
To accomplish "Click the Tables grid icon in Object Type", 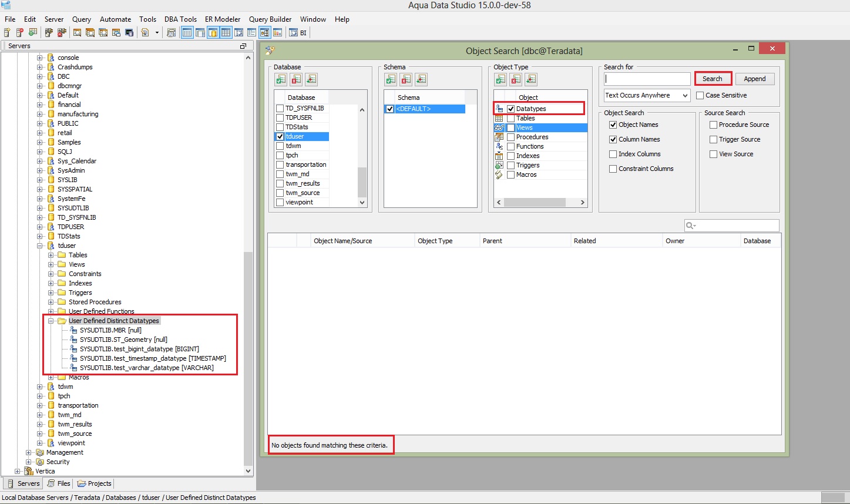I will tap(499, 118).
